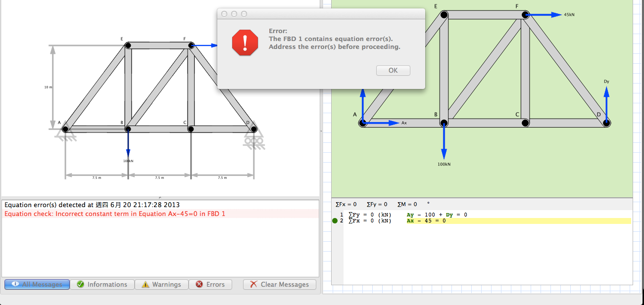Click the 7.5 m dimension between A and B
Screen dimensions: 644x305
97,177
